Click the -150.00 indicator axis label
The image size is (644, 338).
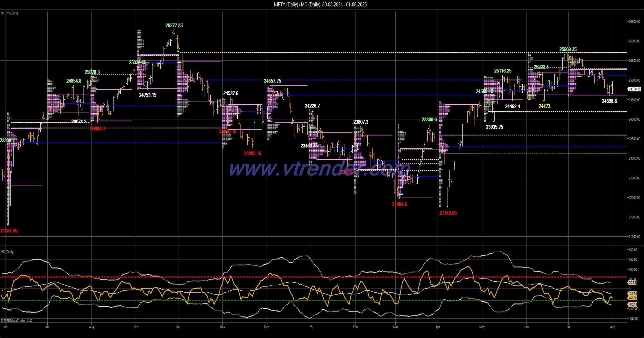point(633,319)
